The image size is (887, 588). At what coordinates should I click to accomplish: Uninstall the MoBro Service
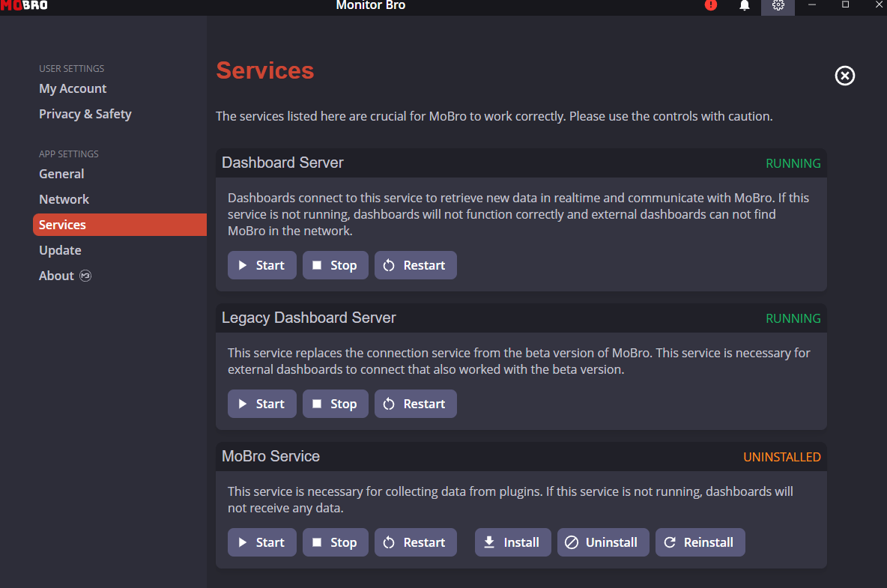pyautogui.click(x=603, y=542)
